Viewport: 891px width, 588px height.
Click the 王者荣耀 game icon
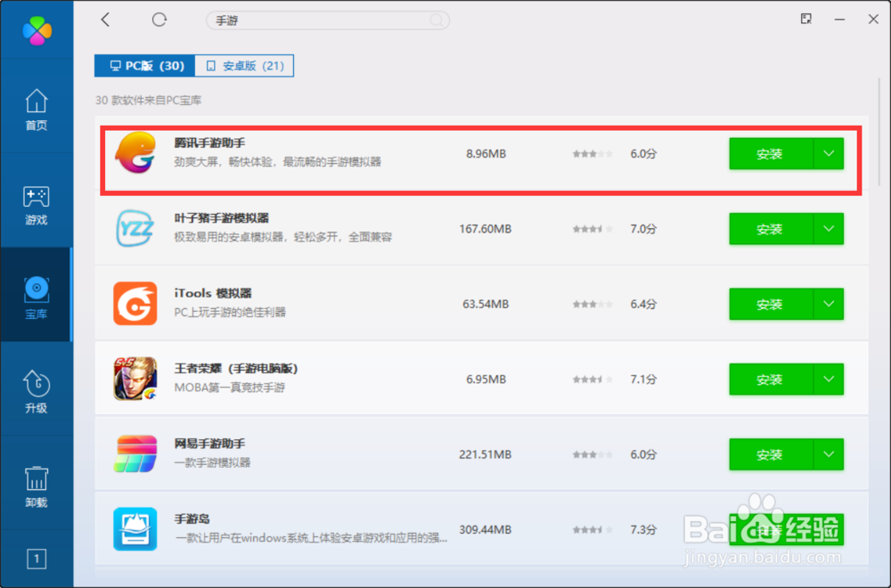point(135,379)
